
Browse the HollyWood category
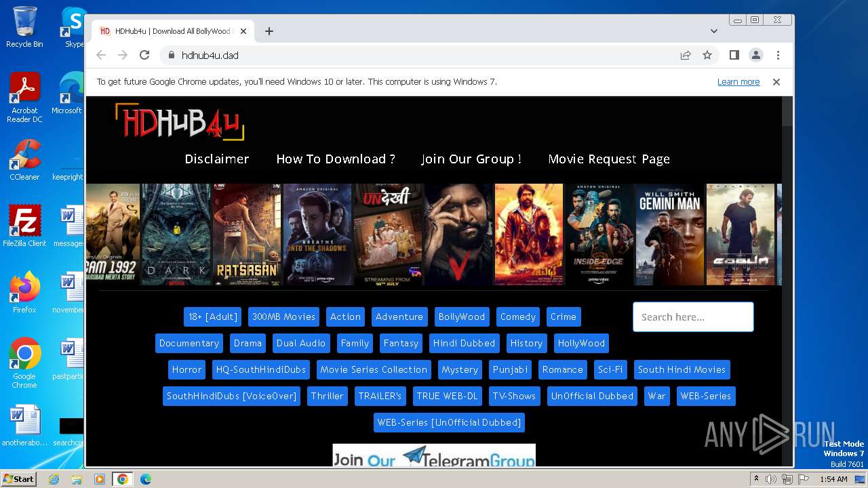click(581, 343)
